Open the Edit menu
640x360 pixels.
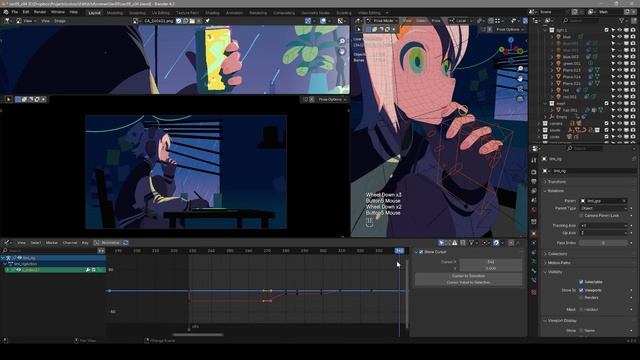coord(26,12)
